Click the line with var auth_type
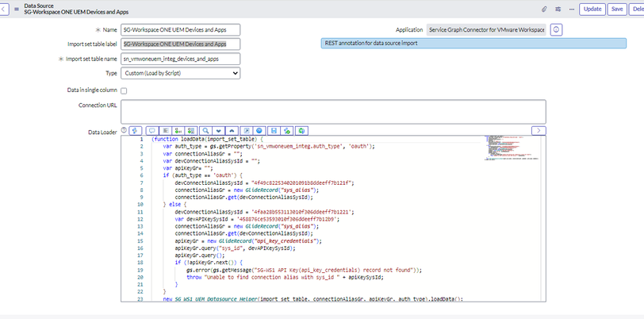 [x=269, y=146]
